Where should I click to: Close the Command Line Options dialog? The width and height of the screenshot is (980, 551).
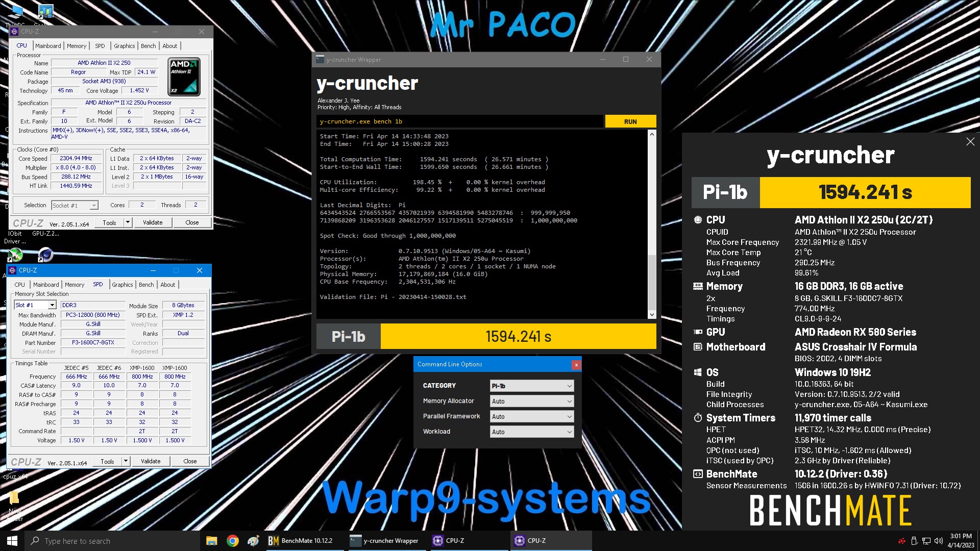[576, 365]
